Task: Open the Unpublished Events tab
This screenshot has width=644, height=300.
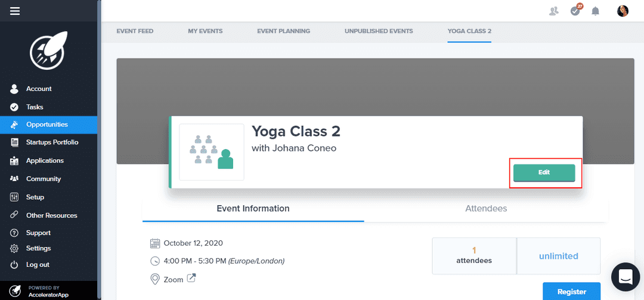Action: coord(379,31)
